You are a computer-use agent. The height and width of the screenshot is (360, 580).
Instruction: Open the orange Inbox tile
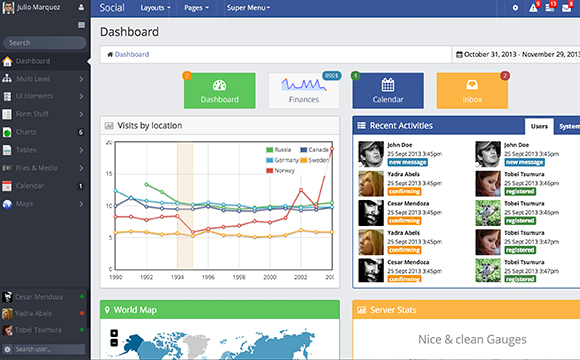pyautogui.click(x=472, y=91)
